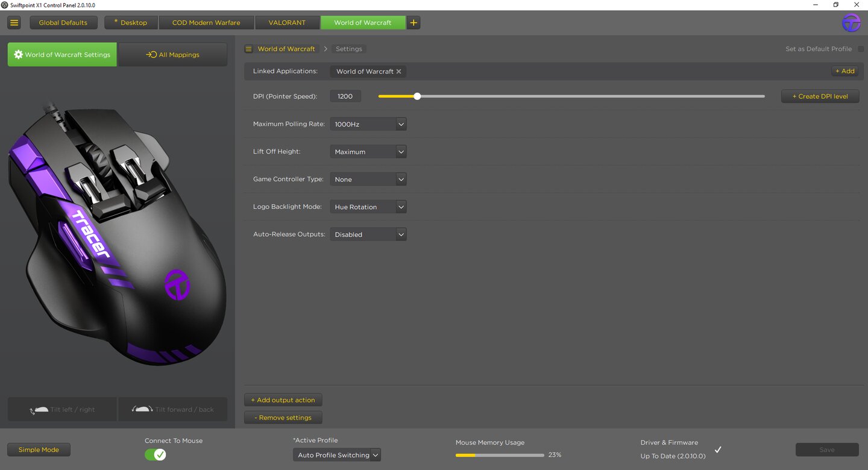Open the Active Profile dropdown

(337, 455)
